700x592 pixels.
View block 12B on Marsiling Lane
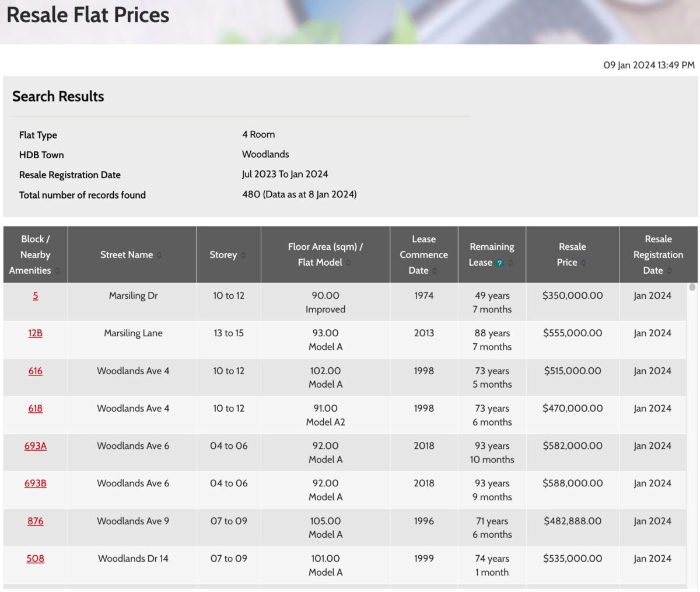tap(35, 333)
